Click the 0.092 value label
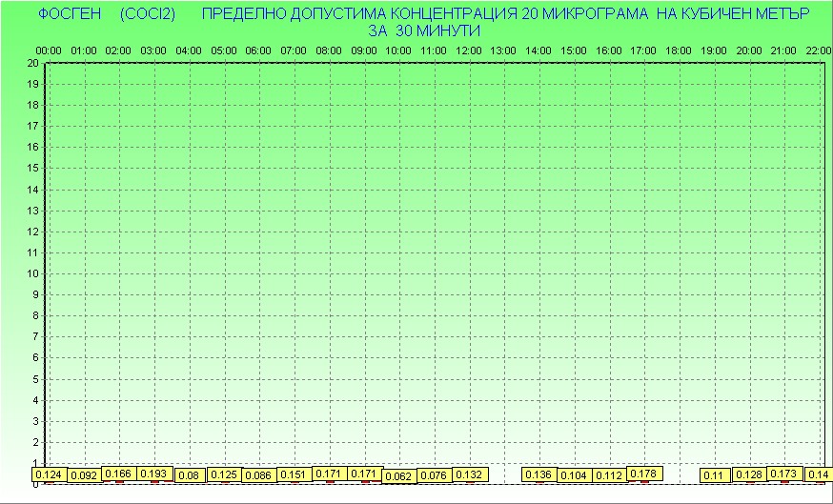 point(85,475)
